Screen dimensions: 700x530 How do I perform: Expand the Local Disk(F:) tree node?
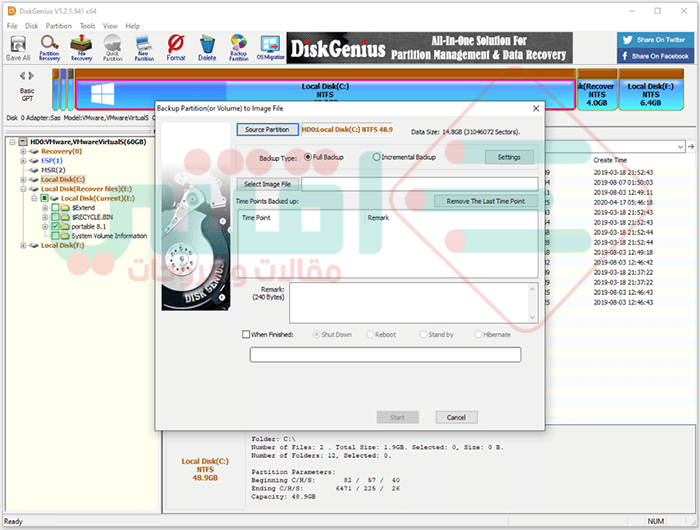click(23, 246)
